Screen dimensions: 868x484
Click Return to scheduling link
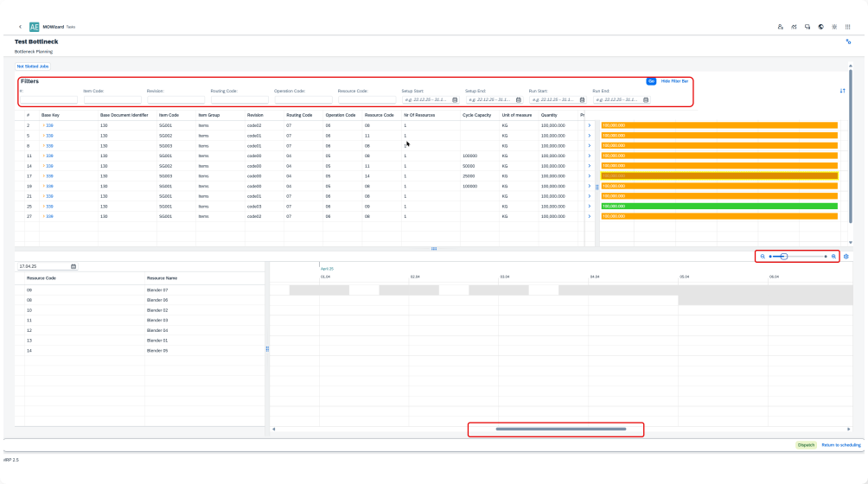(x=840, y=445)
